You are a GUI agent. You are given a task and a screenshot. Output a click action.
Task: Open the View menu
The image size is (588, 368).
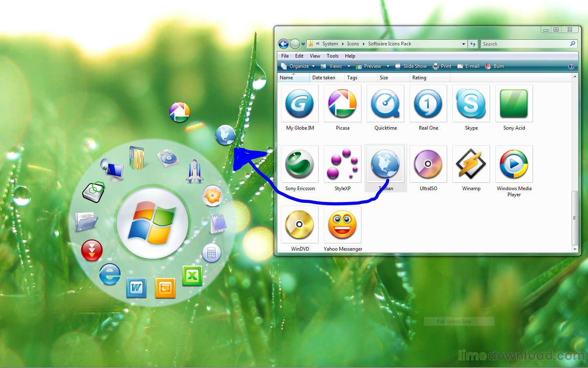[x=315, y=56]
